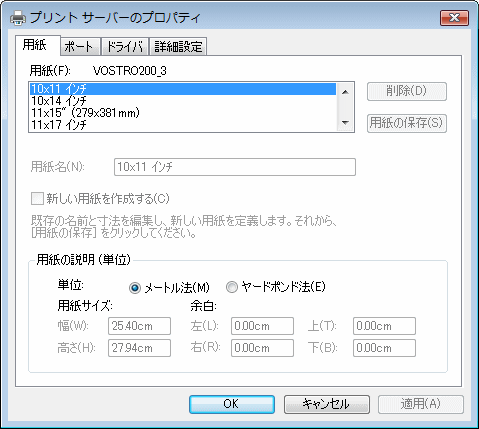Click the 適用(A) button

[x=421, y=404]
